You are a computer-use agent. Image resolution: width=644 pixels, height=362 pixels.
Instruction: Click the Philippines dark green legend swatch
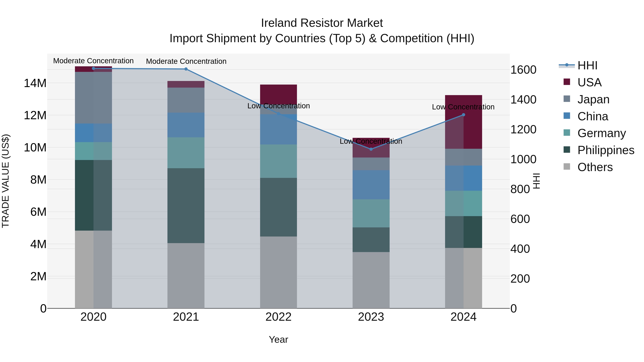[567, 150]
